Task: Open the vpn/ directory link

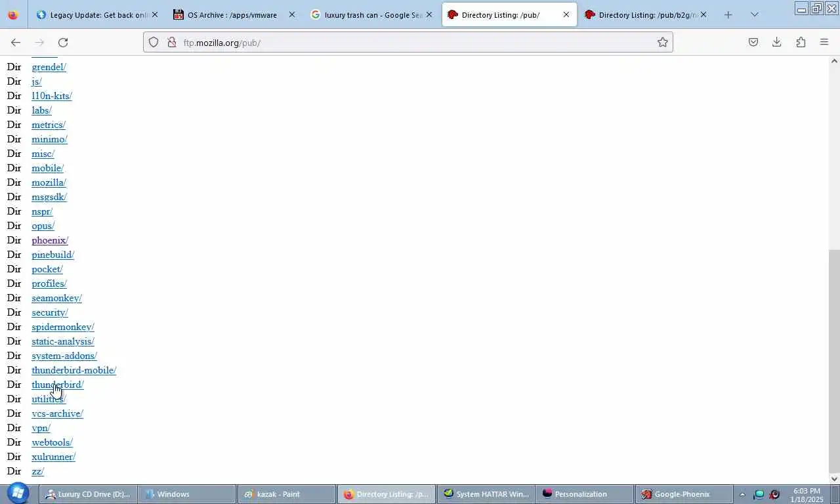Action: [x=41, y=428]
